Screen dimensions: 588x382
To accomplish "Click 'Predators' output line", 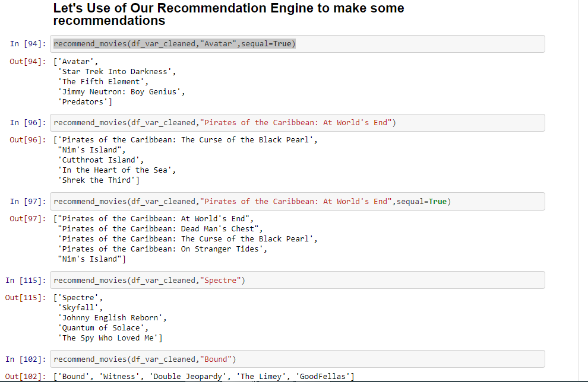I will [85, 102].
